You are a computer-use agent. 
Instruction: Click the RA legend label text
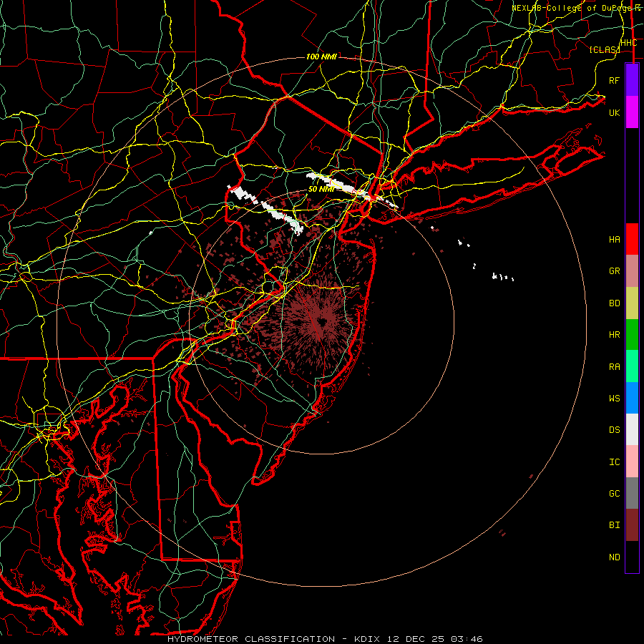point(614,367)
